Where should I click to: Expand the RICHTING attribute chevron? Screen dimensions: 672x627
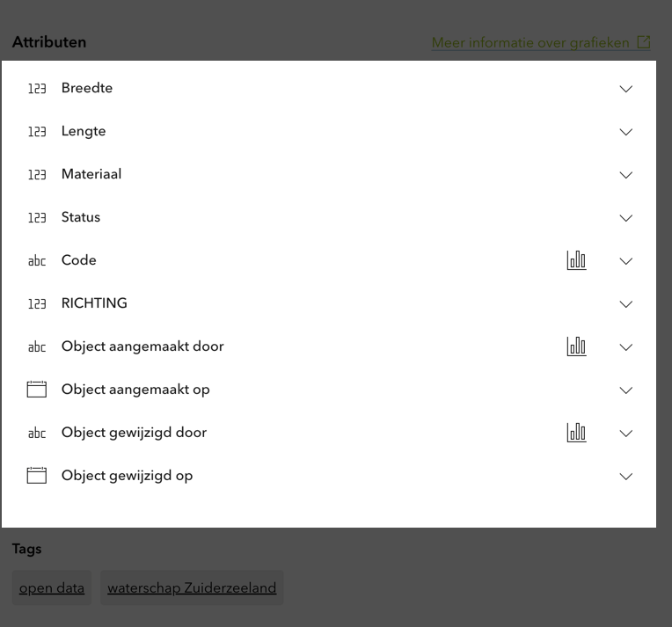pos(626,304)
